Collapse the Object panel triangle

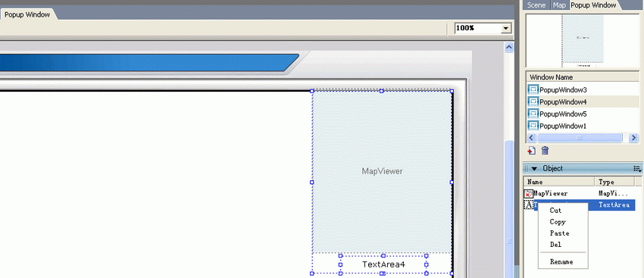point(534,169)
